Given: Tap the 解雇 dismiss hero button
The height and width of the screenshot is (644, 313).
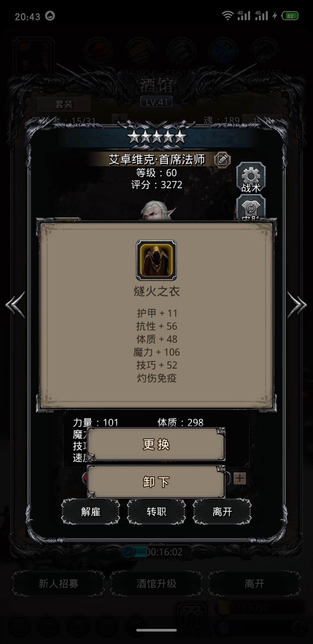Looking at the screenshot, I should click(91, 512).
